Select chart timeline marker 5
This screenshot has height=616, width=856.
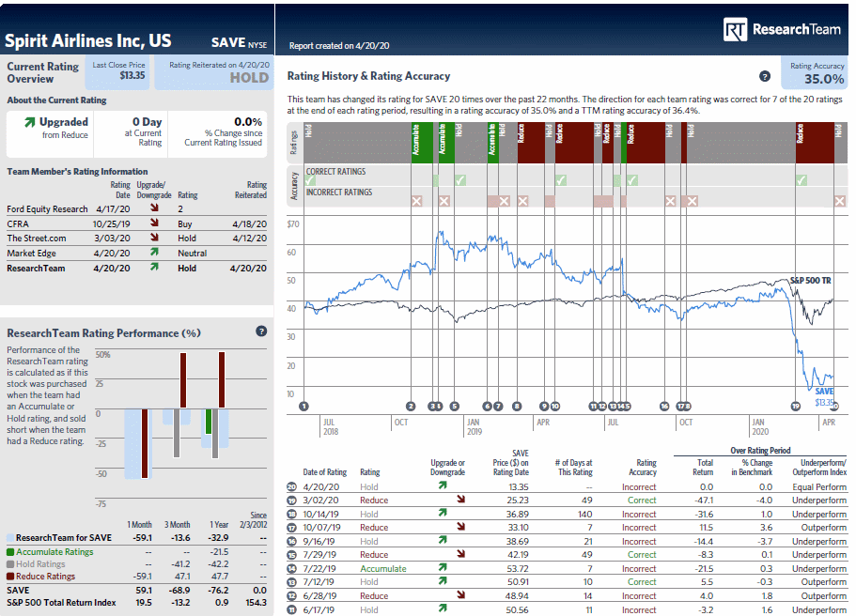(x=455, y=406)
